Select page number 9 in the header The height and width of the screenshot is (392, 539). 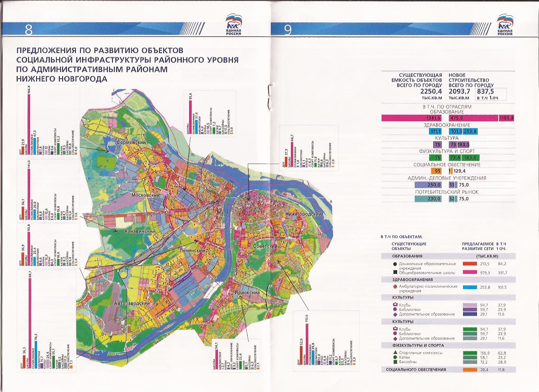[x=288, y=30]
